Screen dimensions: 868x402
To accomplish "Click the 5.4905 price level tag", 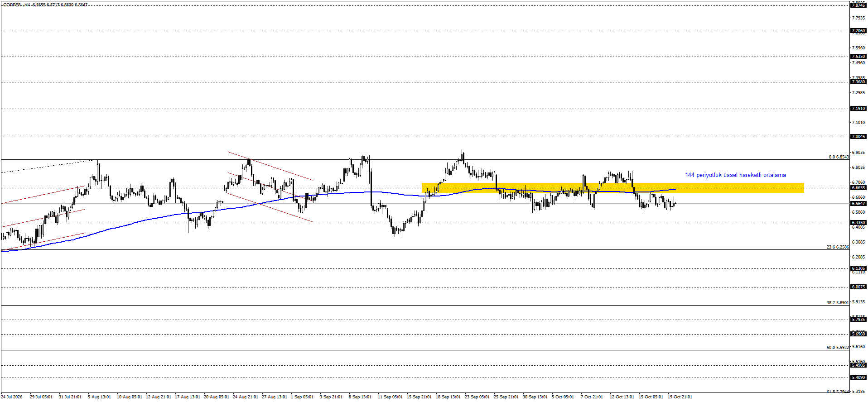I will [858, 365].
